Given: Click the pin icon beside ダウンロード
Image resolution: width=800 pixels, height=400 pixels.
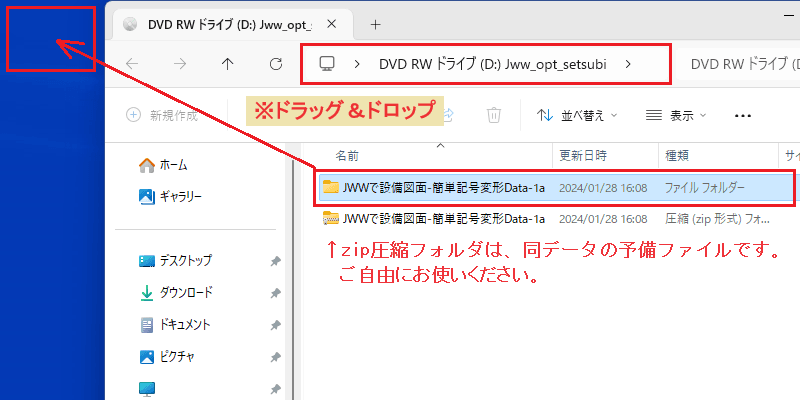Looking at the screenshot, I should (x=275, y=293).
